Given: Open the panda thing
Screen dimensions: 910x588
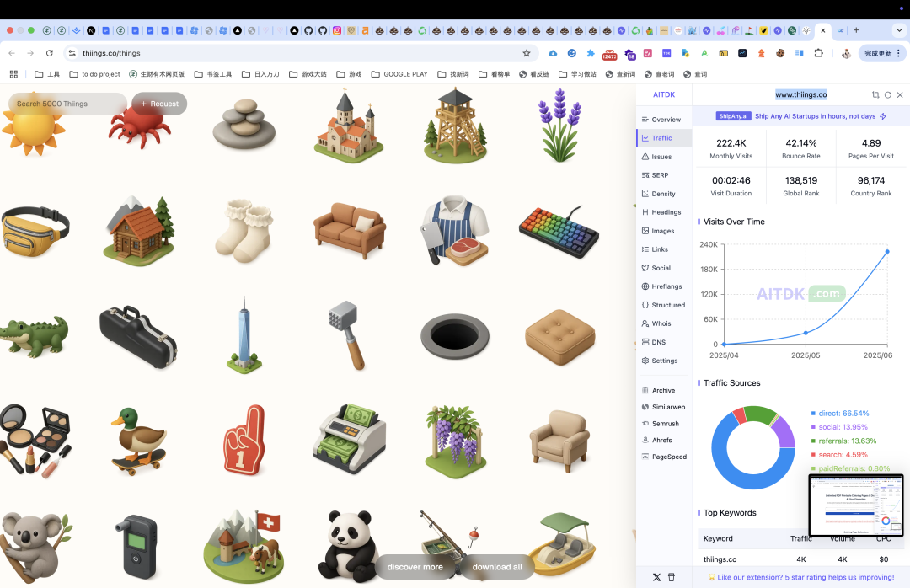Looking at the screenshot, I should point(348,546).
